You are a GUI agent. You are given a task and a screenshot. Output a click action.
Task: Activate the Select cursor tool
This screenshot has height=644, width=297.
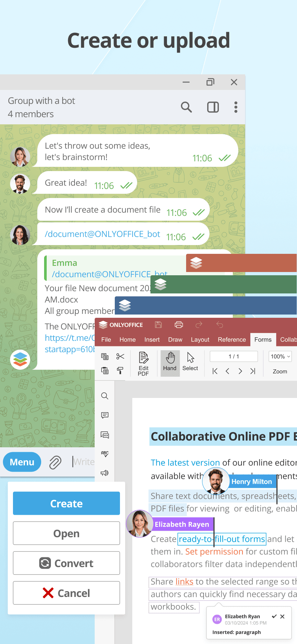(190, 362)
